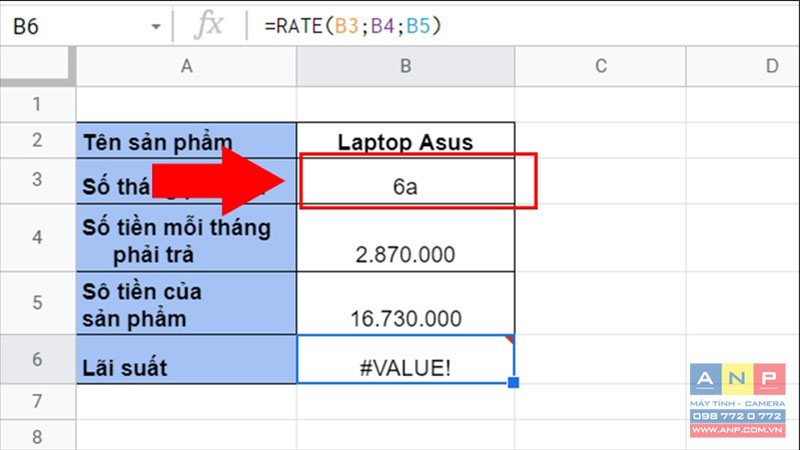The image size is (800, 450).
Task: Click cell with value 16.730.000
Action: 406,303
